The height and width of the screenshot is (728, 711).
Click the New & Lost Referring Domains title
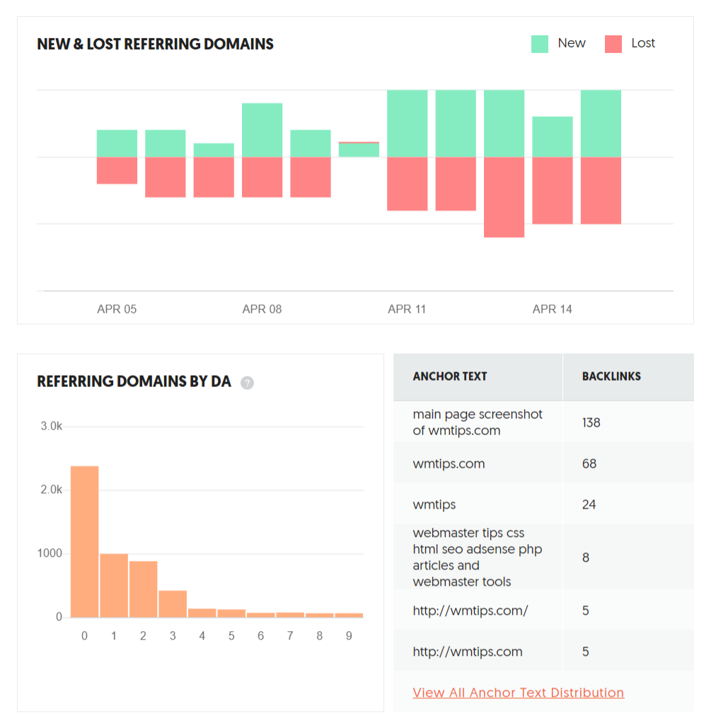point(155,44)
